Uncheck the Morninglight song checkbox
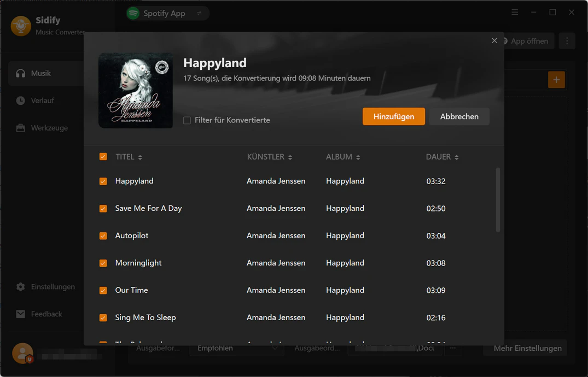588x377 pixels. click(103, 263)
